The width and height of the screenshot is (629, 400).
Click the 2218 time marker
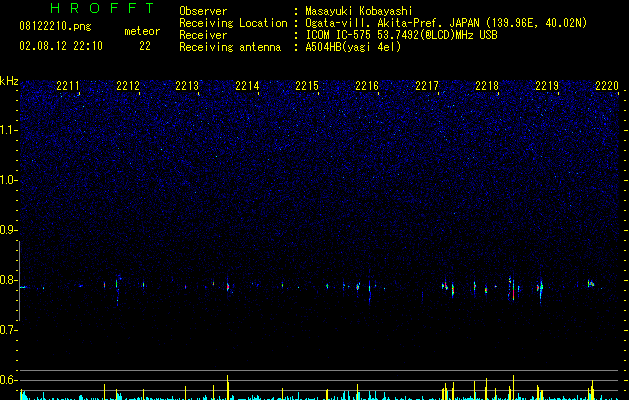pyautogui.click(x=487, y=86)
